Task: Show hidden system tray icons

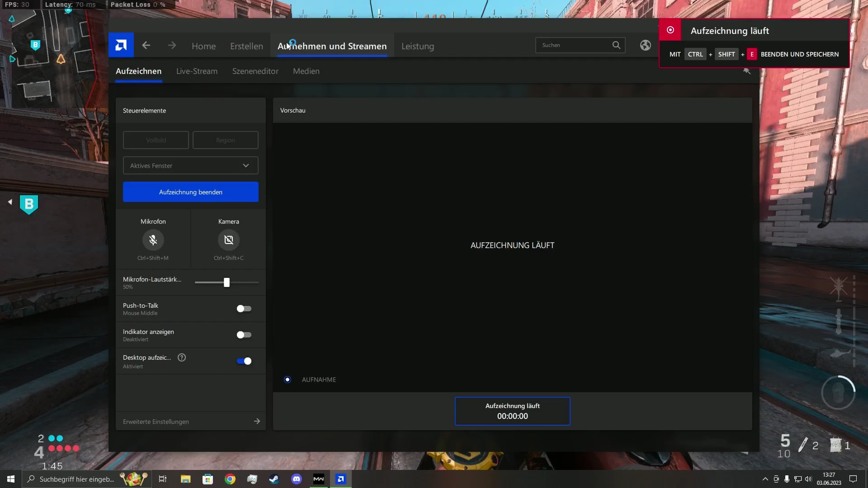Action: [765, 479]
